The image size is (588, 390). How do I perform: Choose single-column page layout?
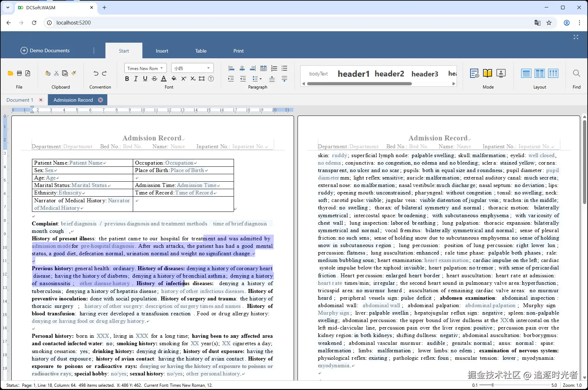(x=526, y=73)
